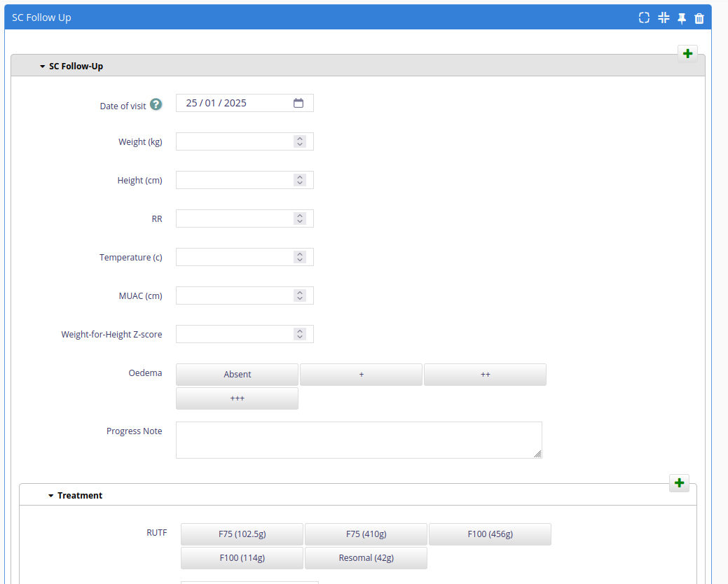Click the fullscreen icon in SC Follow Up header
The image size is (728, 584).
644,18
